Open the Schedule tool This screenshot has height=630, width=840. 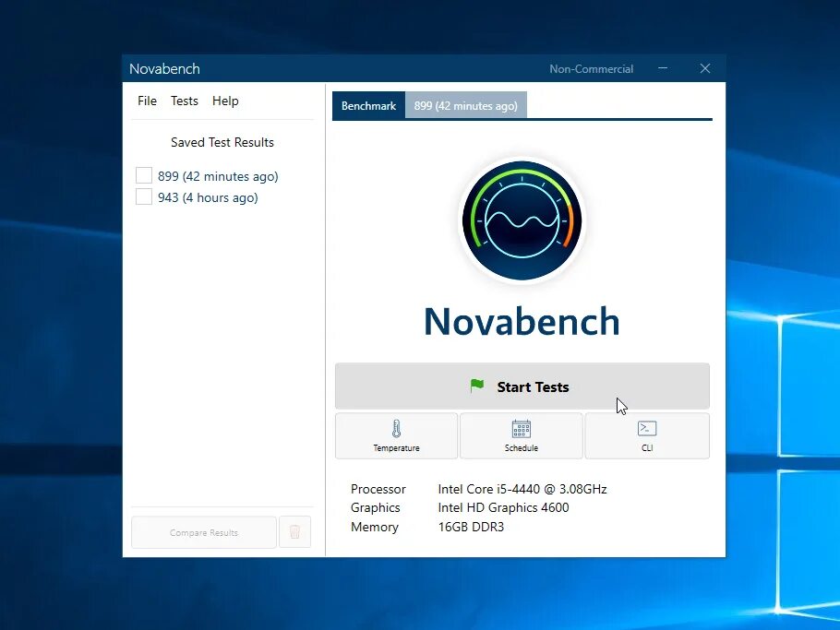click(522, 435)
